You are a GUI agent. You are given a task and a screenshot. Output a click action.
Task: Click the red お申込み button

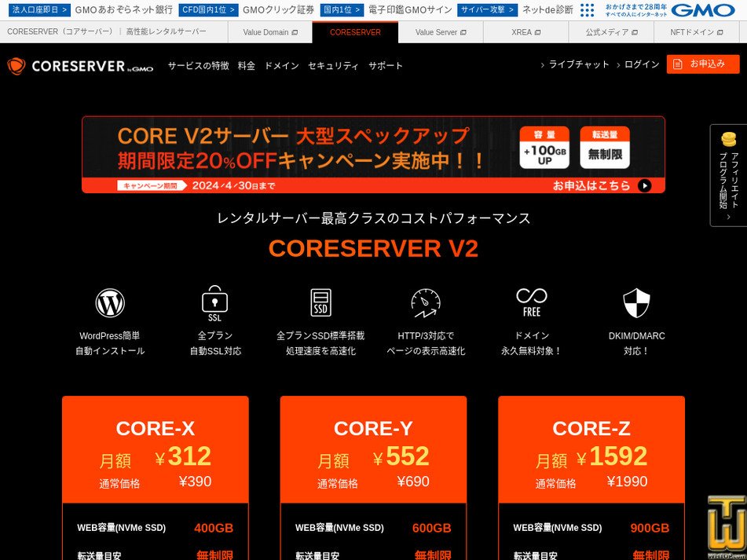[703, 64]
